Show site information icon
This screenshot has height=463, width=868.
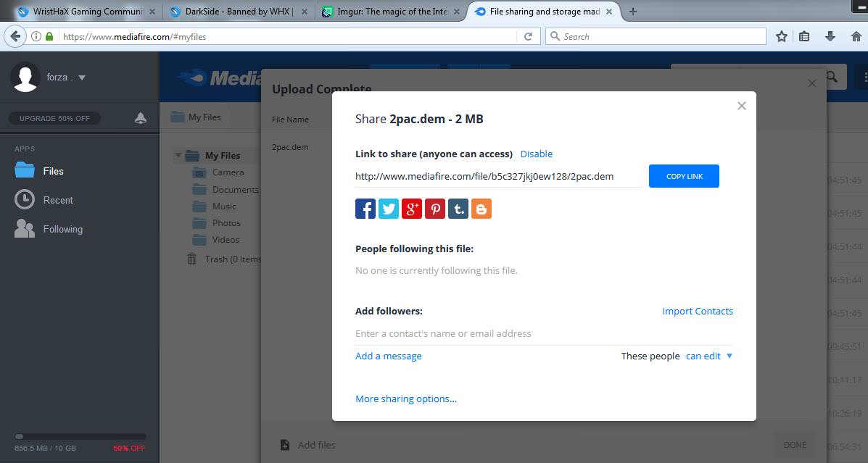click(36, 36)
